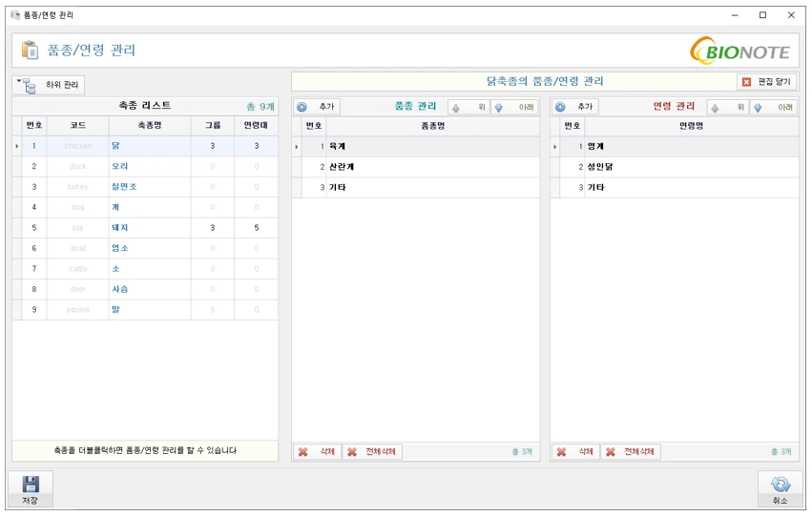Click the 번호 column header in 연령 관리
This screenshot has height=516, width=812.
pos(573,126)
